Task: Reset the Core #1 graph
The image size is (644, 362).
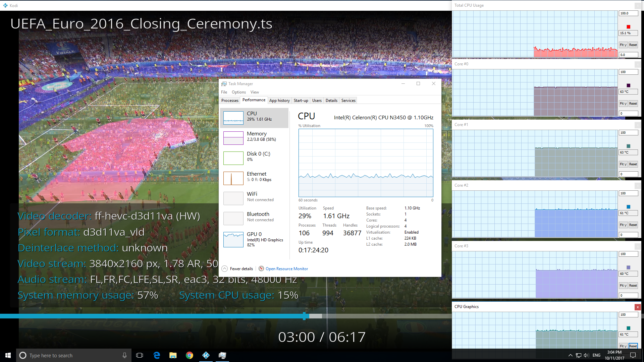Action: coord(633,164)
